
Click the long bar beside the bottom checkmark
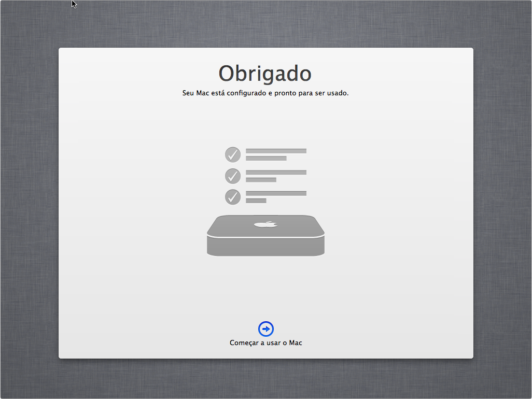click(x=276, y=194)
